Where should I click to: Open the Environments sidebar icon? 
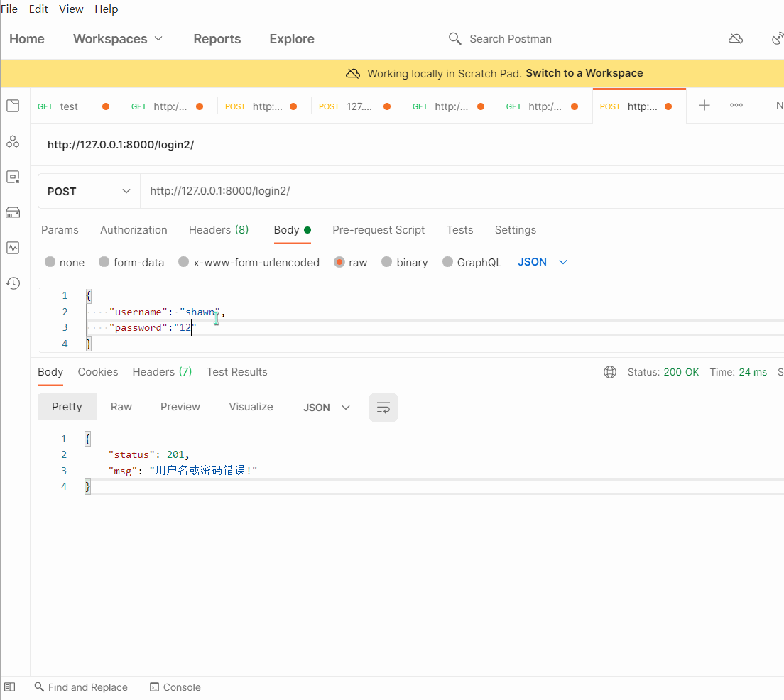coord(13,177)
